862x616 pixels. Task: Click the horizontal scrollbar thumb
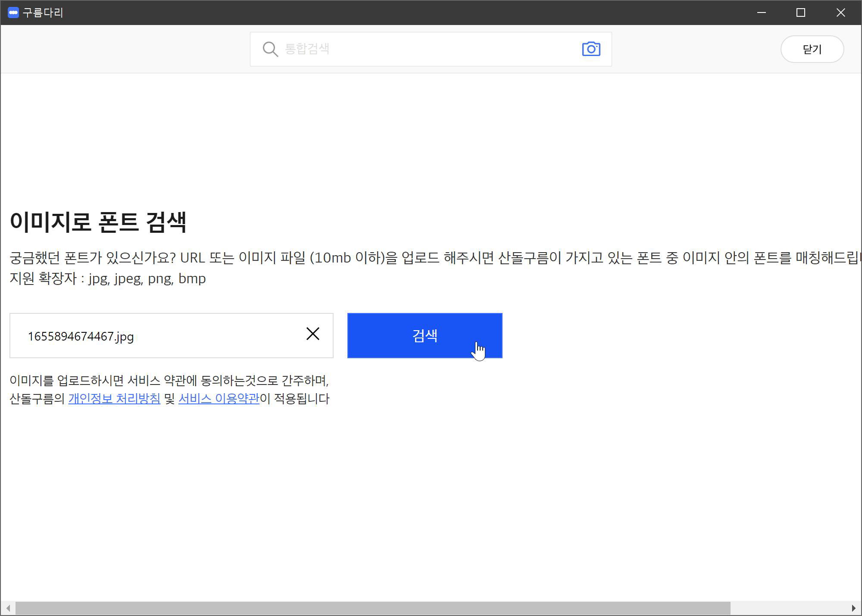pyautogui.click(x=373, y=608)
